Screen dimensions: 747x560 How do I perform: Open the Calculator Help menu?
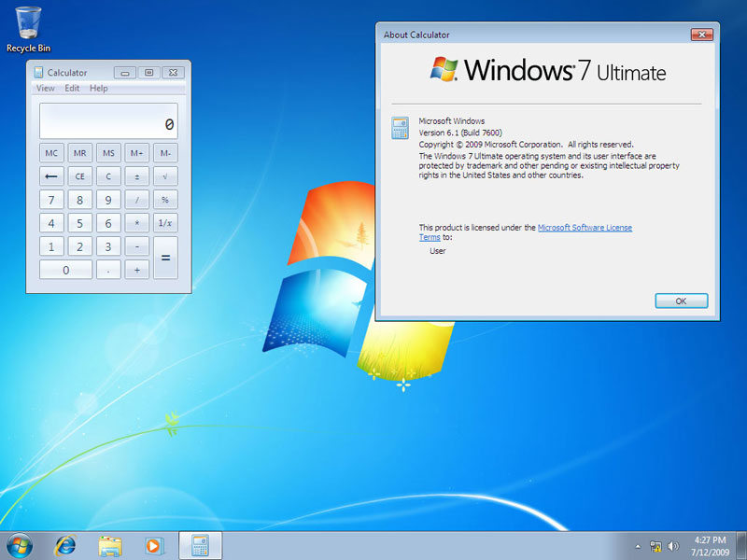tap(98, 89)
